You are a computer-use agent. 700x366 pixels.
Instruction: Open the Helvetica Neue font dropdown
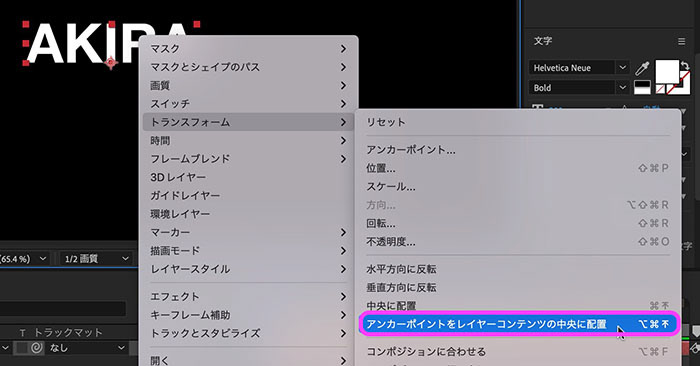tap(579, 68)
